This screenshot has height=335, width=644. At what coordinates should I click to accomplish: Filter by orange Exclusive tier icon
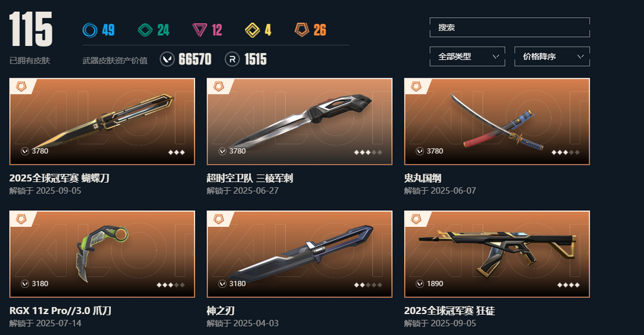(302, 30)
